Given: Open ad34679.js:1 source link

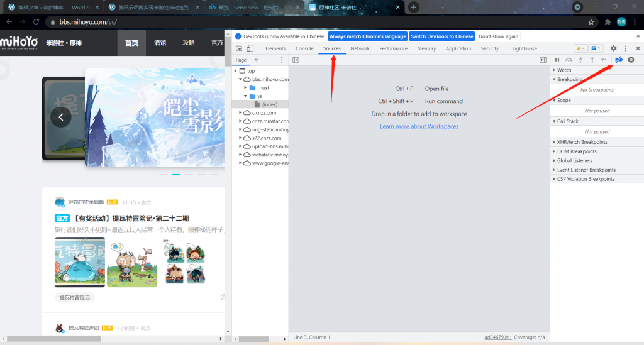Looking at the screenshot, I should point(498,337).
